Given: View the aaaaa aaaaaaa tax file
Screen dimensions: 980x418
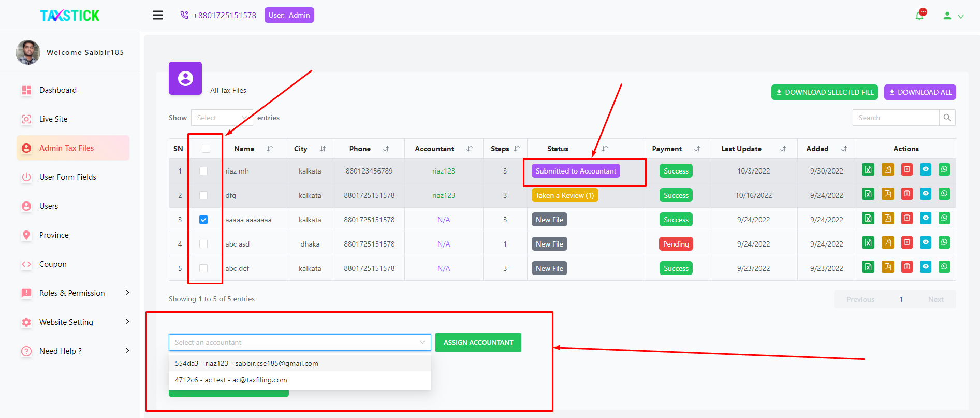Looking at the screenshot, I should tap(926, 218).
